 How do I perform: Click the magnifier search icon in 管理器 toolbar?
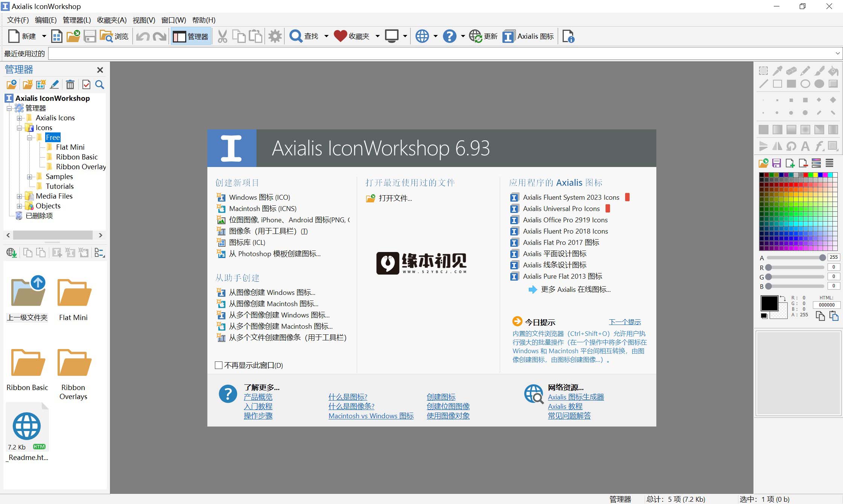click(100, 84)
